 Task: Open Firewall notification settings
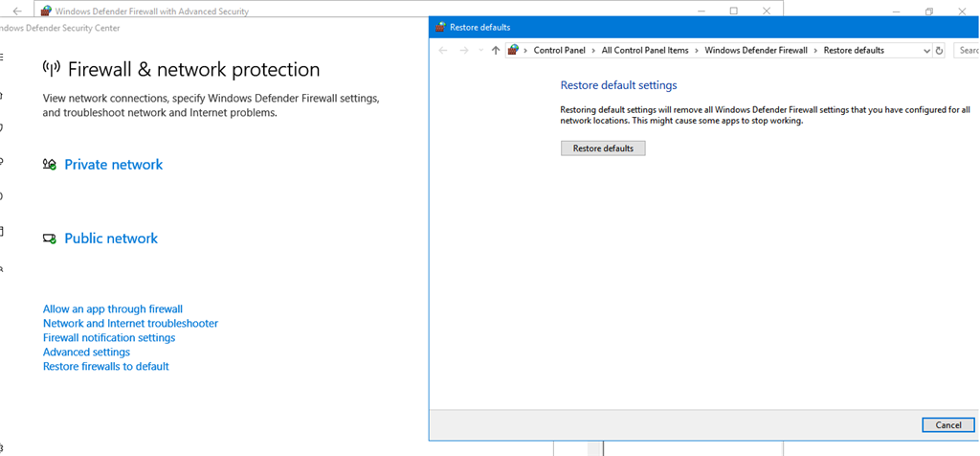tap(109, 338)
